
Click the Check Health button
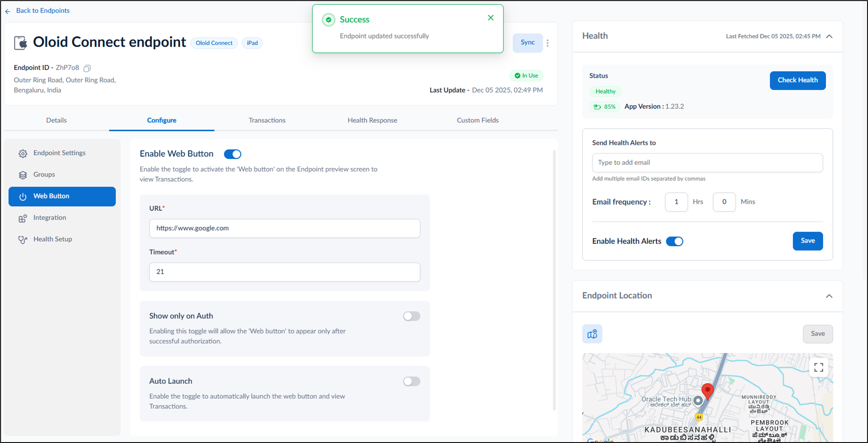tap(797, 81)
